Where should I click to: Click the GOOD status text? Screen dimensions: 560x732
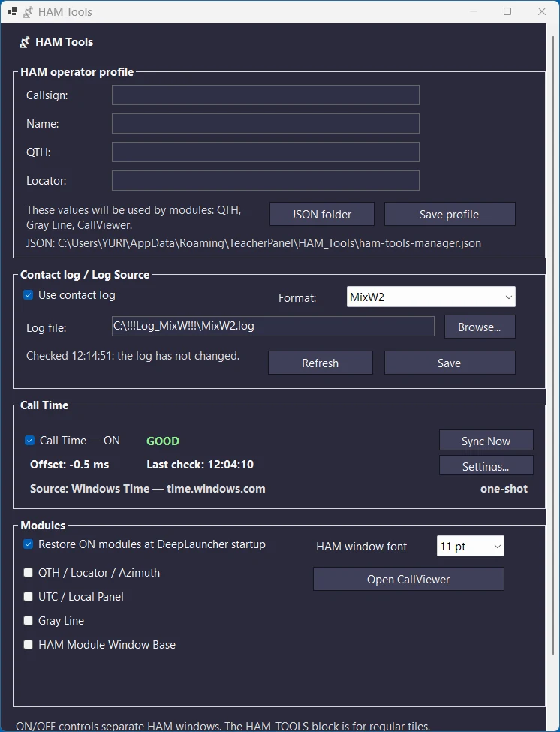pos(163,441)
